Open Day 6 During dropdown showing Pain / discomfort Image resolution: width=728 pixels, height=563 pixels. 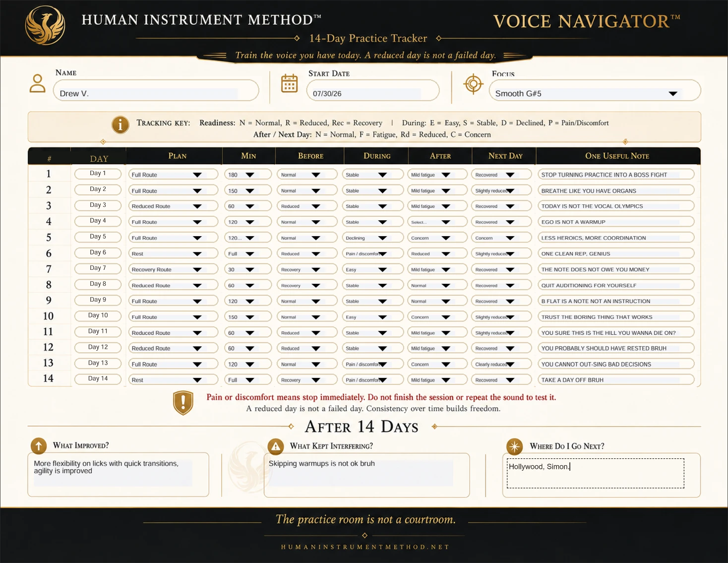(372, 253)
